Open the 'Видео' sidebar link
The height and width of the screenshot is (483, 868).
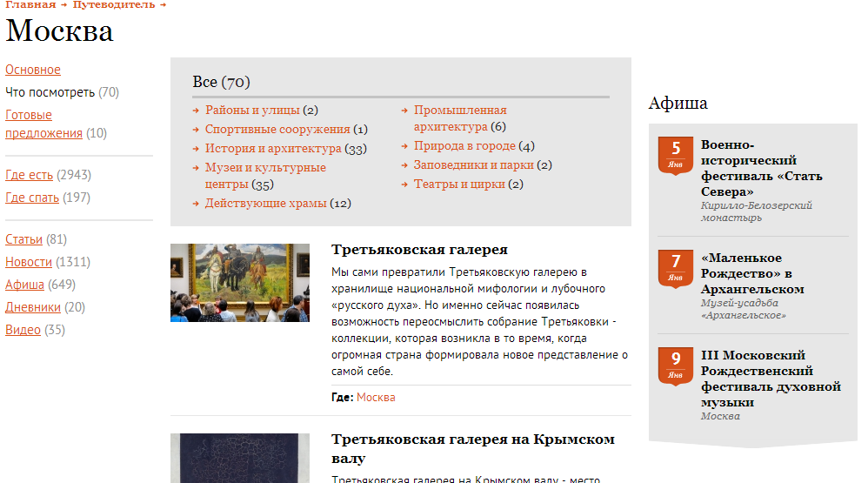(23, 330)
